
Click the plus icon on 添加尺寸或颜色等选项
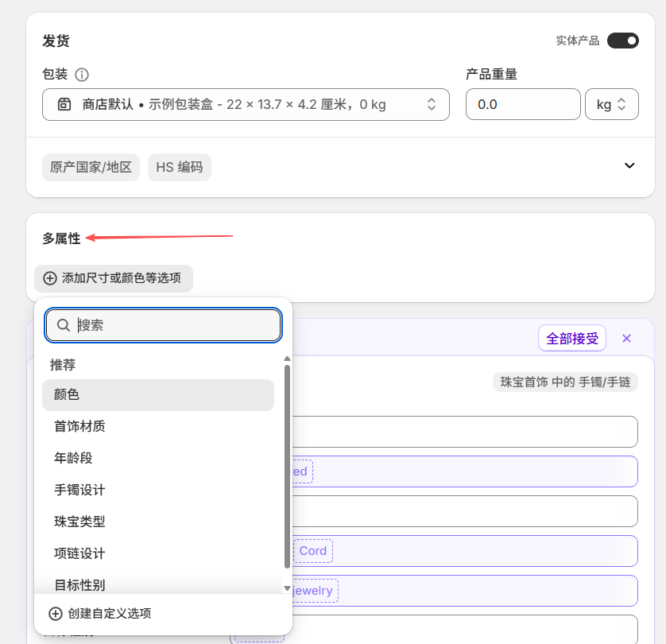(49, 279)
